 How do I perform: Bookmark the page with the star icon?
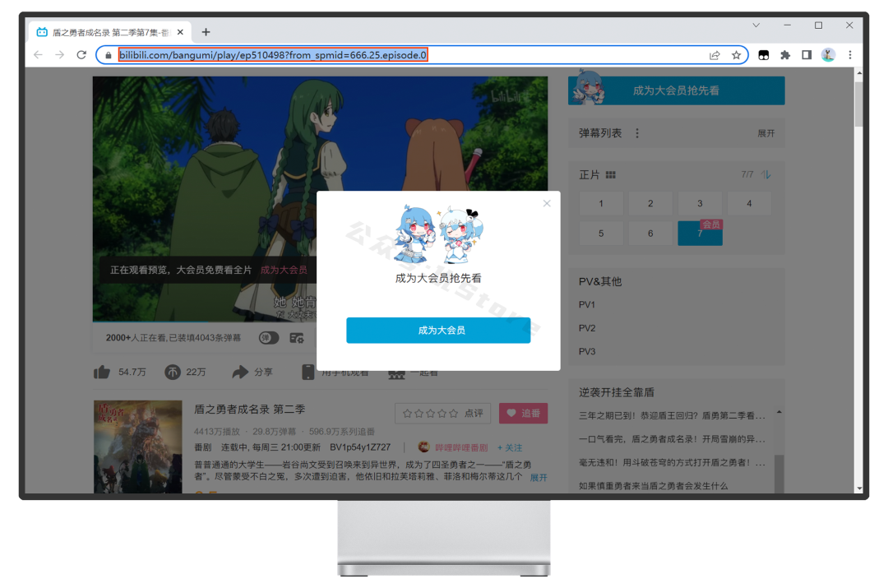[x=736, y=55]
